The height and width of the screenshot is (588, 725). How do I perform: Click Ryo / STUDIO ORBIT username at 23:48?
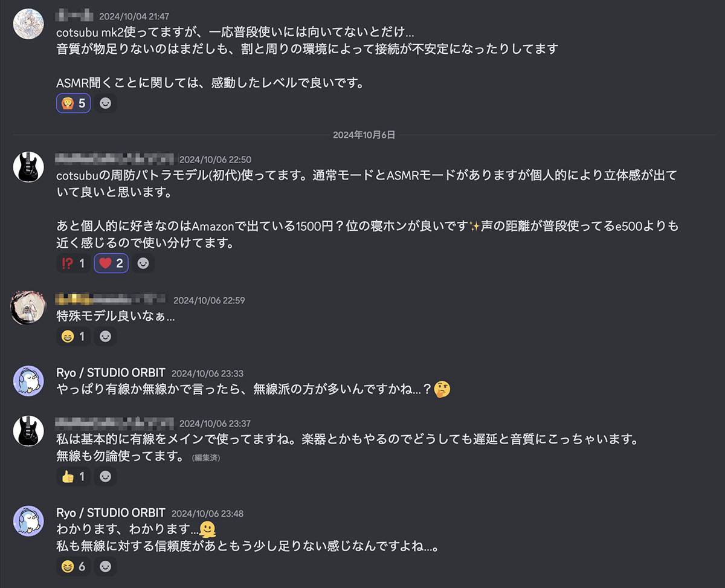[111, 512]
